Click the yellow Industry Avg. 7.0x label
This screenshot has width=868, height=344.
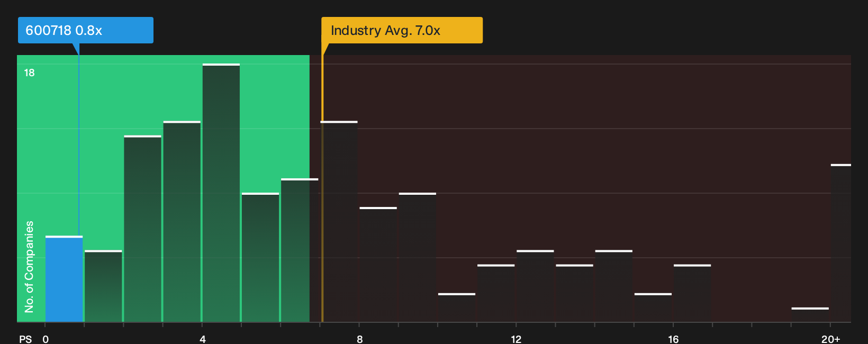point(402,30)
